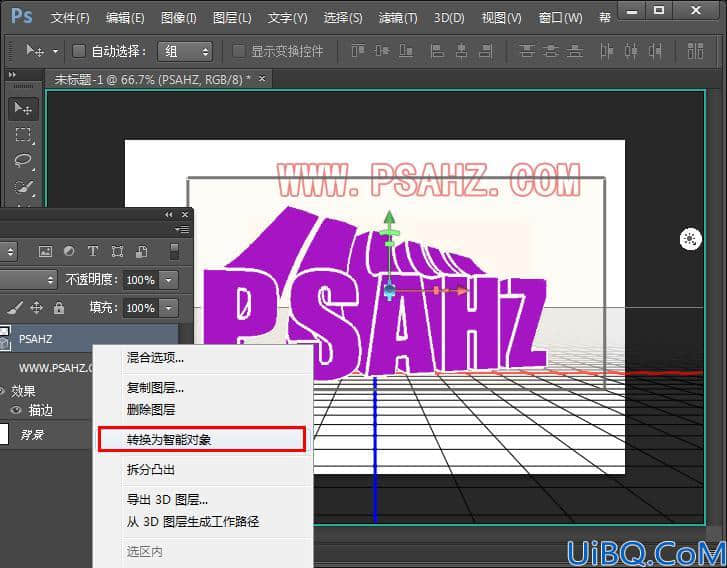Screen dimensions: 727x568
Task: Click the distribute vertical centers icon
Action: pyautogui.click(x=551, y=50)
